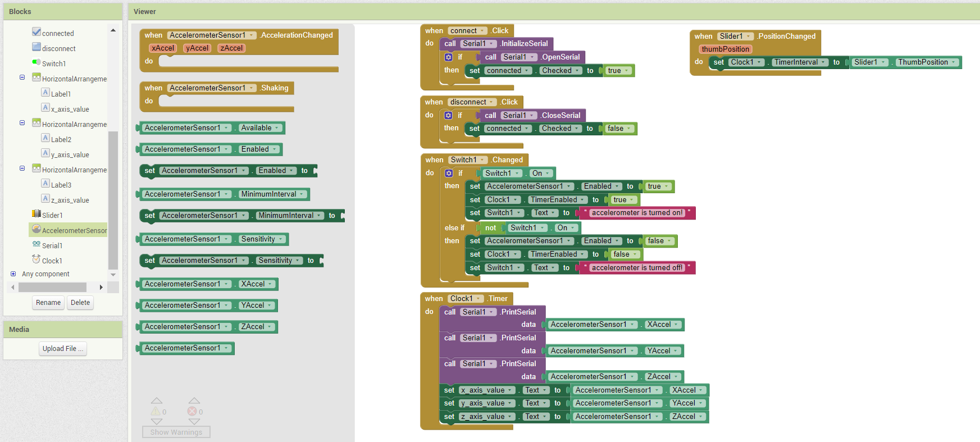The image size is (980, 442).
Task: Click the Clock1 component icon
Action: tap(37, 259)
